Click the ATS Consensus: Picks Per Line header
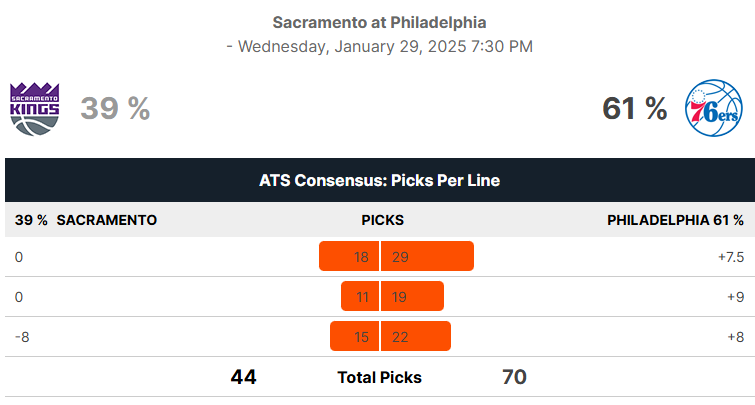755x405 pixels. 379,180
